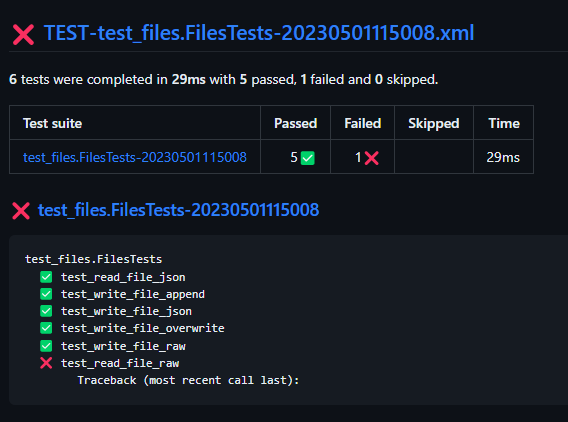Select the Passed column header
Viewport: 568px width, 422px height.
pos(296,124)
